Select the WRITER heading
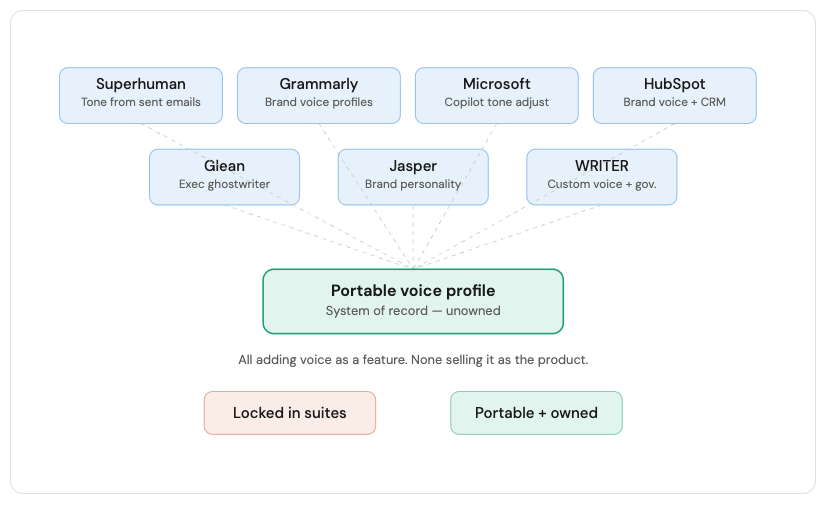Screen dimensions: 834x508 click(602, 166)
